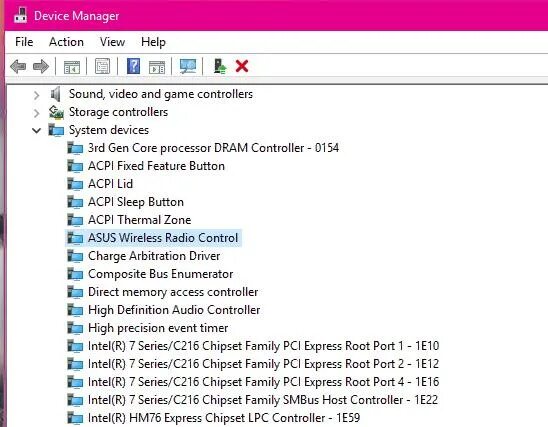Viewport: 548px width, 427px height.
Task: Select PCI Express Root Port 4 - 1E16
Action: pos(263,382)
